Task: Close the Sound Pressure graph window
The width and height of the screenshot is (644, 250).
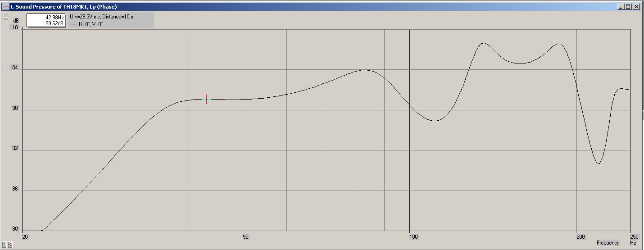Action: click(x=636, y=7)
